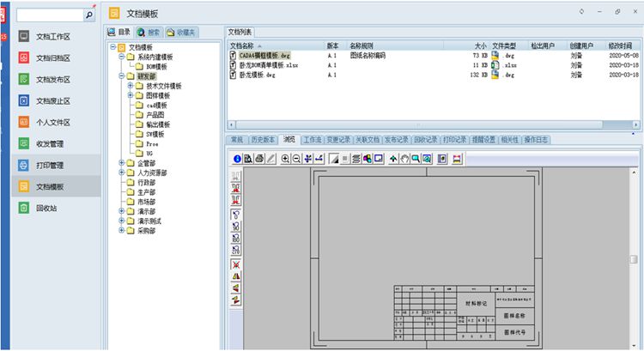This screenshot has height=351, width=644.
Task: Select the pan hand tool
Action: (x=404, y=159)
